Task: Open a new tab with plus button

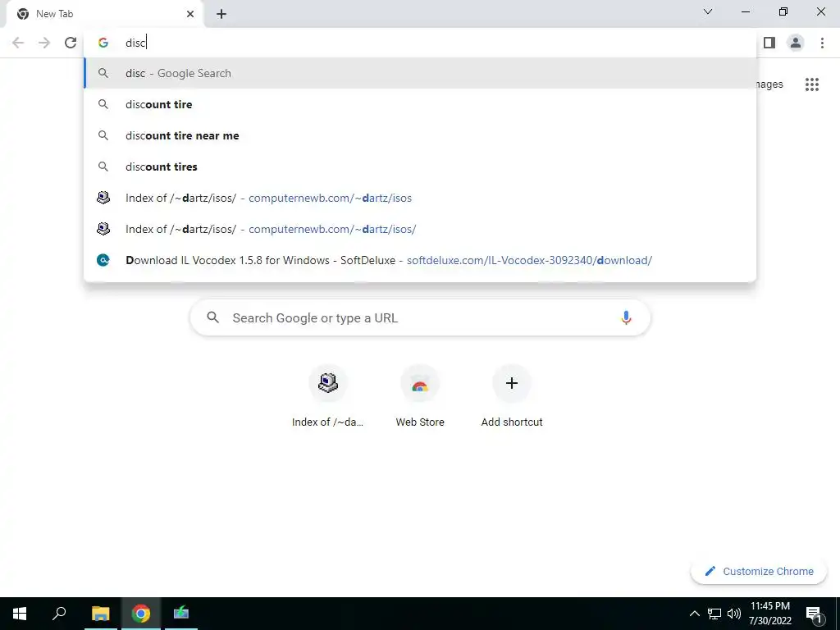Action: 221,14
